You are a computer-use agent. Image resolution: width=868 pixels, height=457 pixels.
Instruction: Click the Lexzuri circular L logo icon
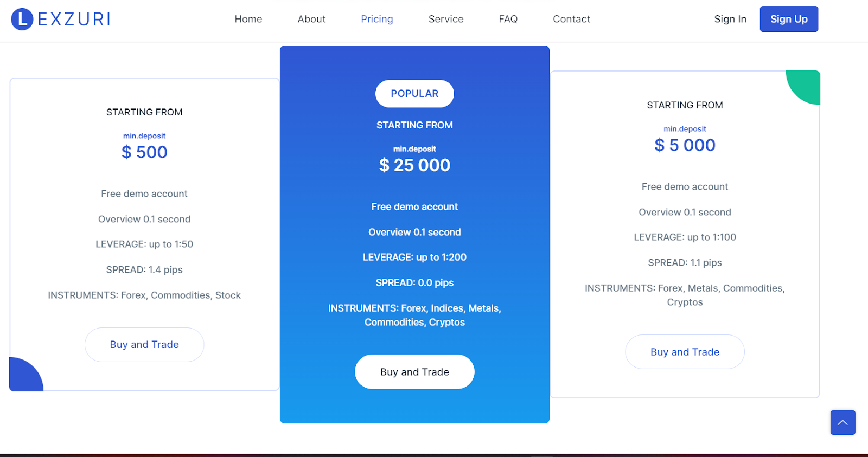point(22,19)
